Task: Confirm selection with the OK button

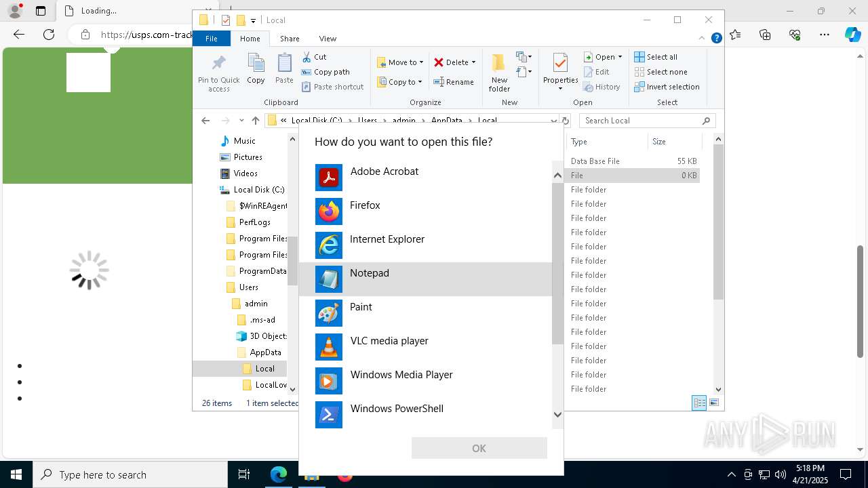Action: 479,448
